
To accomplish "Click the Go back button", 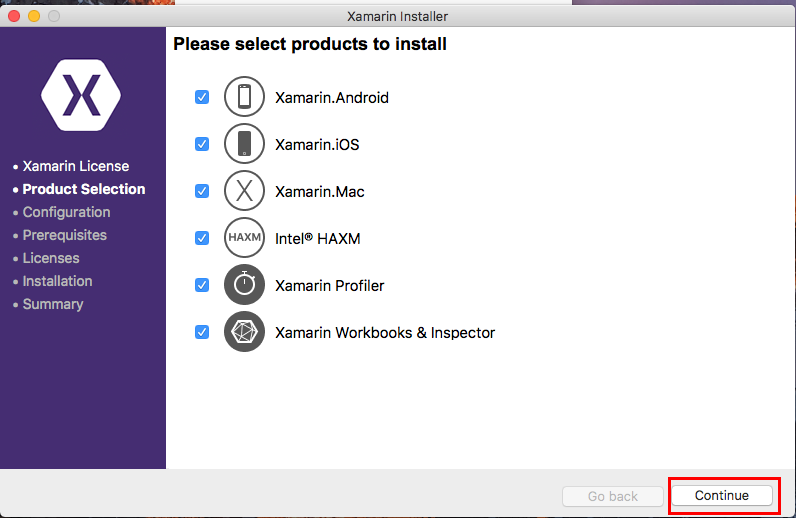I will coord(613,496).
